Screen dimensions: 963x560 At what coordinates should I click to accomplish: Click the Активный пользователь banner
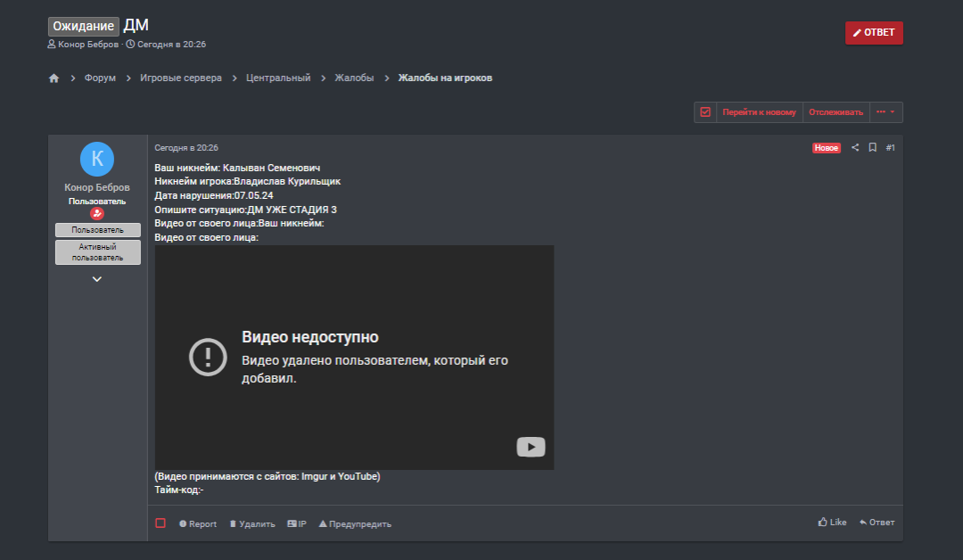click(x=98, y=251)
